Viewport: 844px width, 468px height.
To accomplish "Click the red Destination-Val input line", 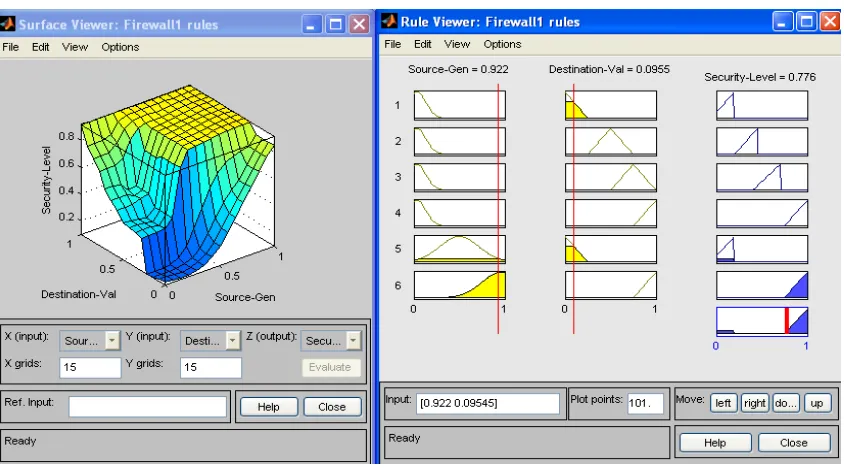I will (x=574, y=209).
